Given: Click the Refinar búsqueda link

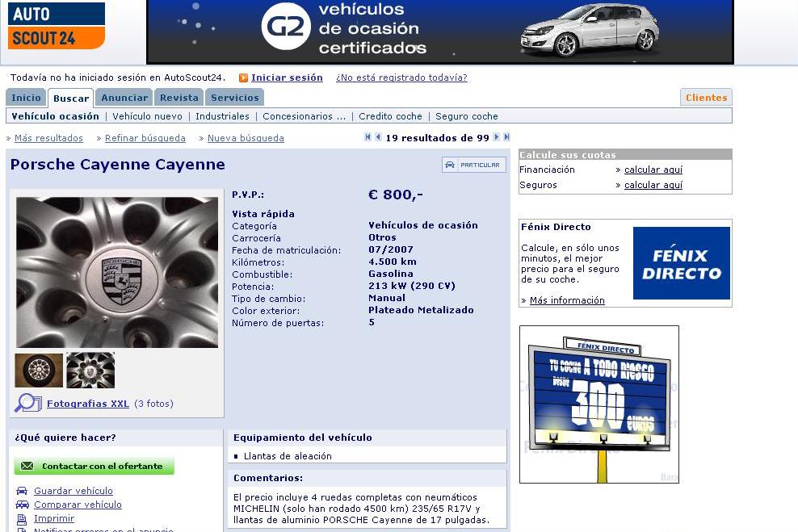Looking at the screenshot, I should point(145,138).
